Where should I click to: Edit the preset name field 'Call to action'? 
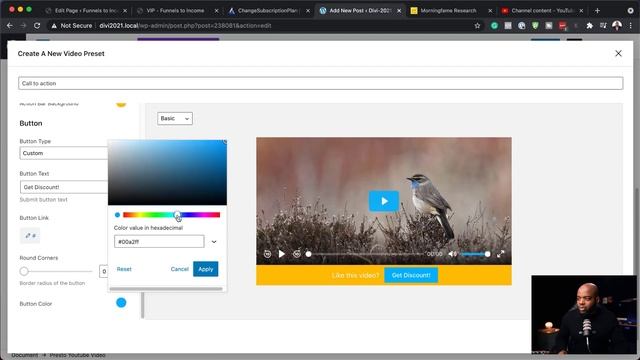[320, 83]
